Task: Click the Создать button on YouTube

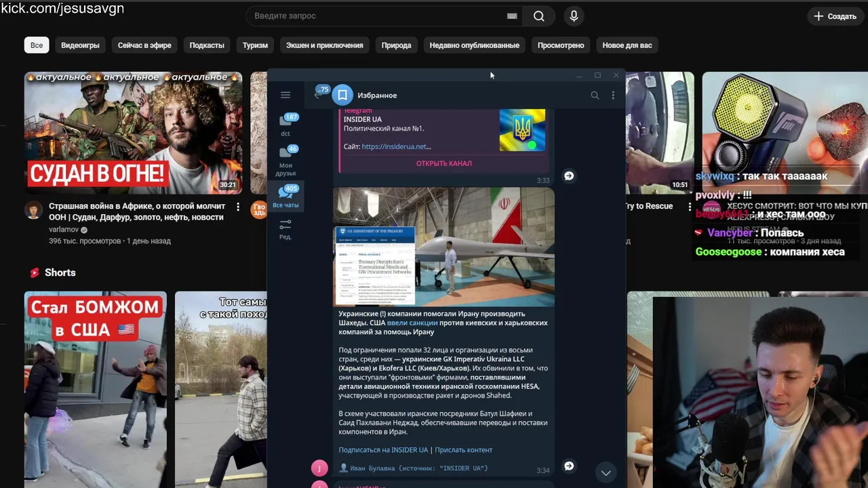Action: pyautogui.click(x=835, y=16)
